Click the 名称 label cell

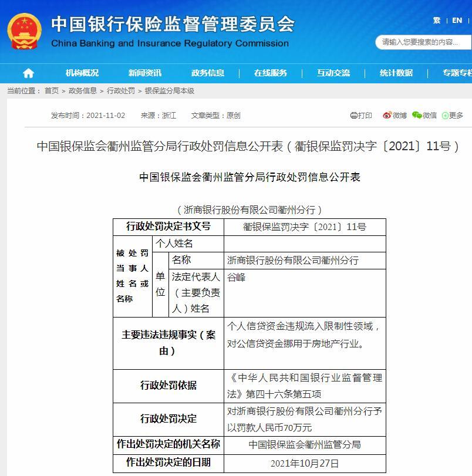point(196,261)
